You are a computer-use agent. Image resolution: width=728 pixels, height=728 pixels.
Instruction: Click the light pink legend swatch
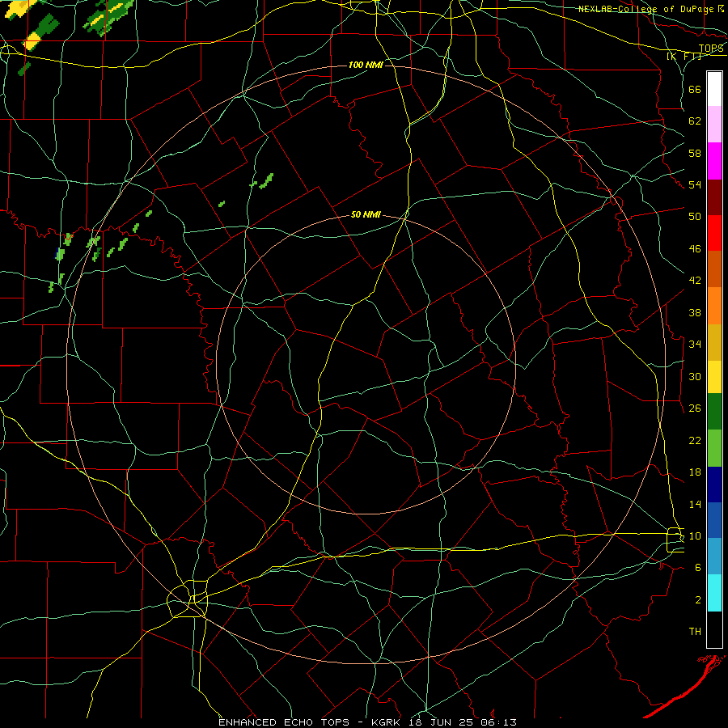pos(714,124)
